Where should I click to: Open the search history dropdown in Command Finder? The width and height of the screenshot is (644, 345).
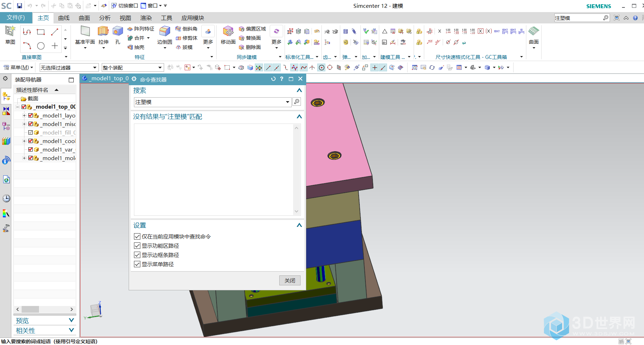(x=287, y=102)
